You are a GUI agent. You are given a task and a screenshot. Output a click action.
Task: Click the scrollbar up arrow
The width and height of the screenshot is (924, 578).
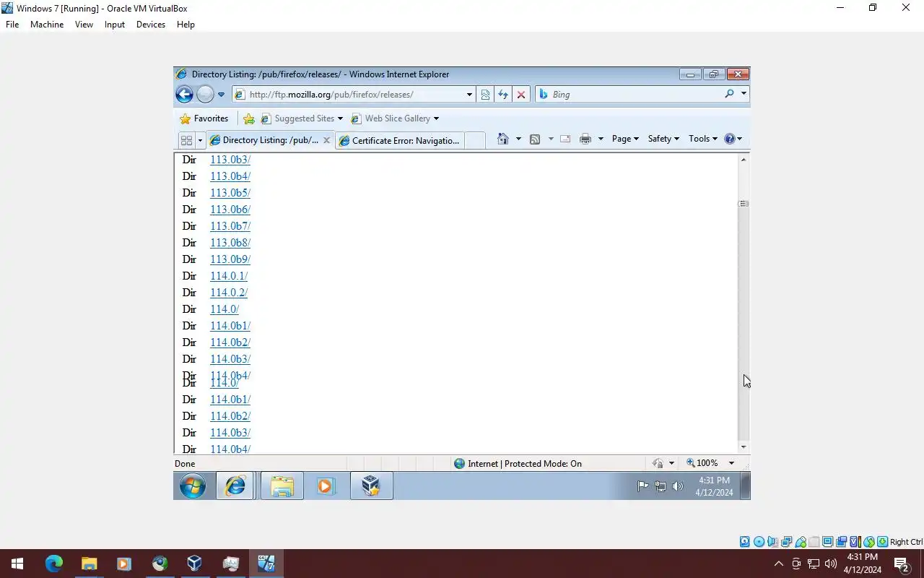[744, 160]
